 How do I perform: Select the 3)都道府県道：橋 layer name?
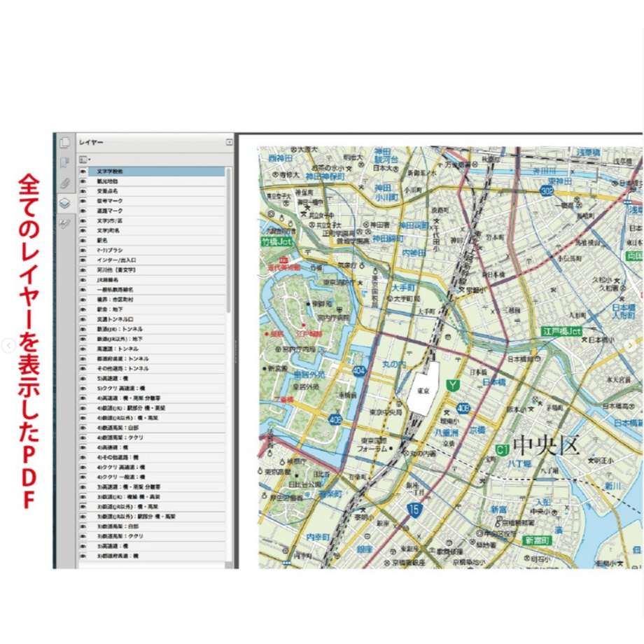tap(118, 556)
